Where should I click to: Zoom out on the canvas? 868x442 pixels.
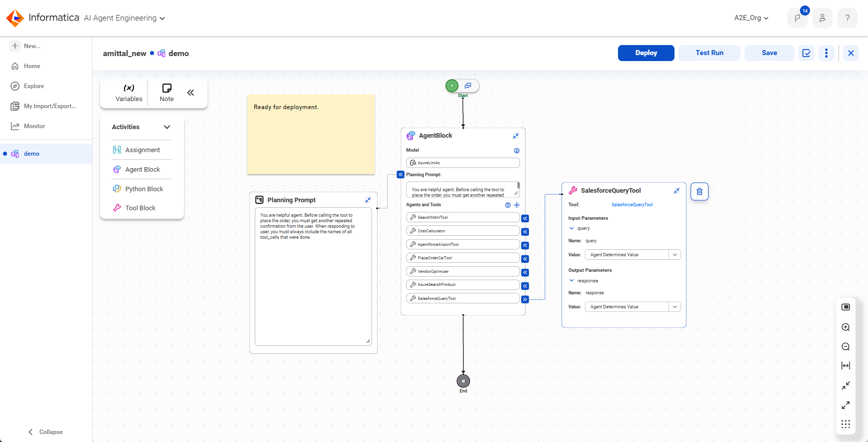pyautogui.click(x=846, y=347)
